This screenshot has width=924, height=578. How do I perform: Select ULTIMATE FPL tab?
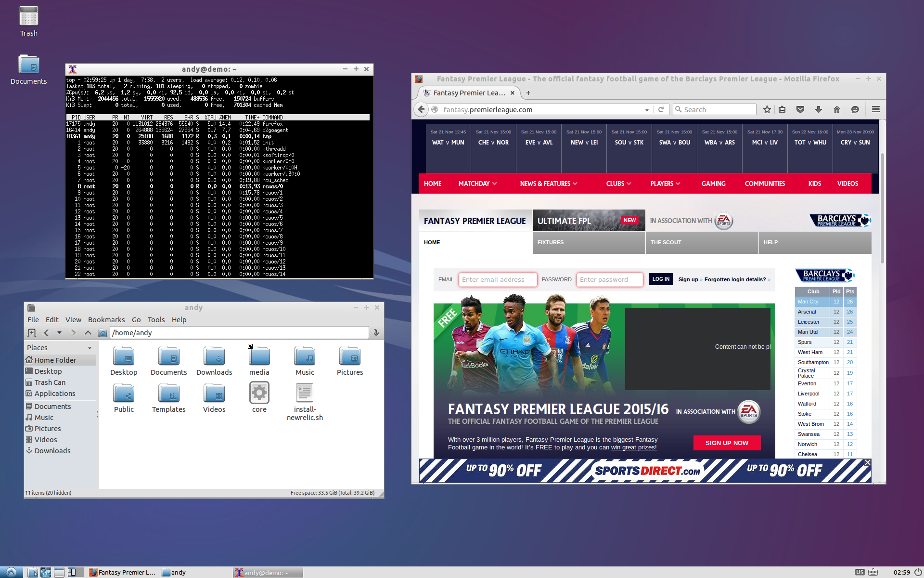pos(589,221)
